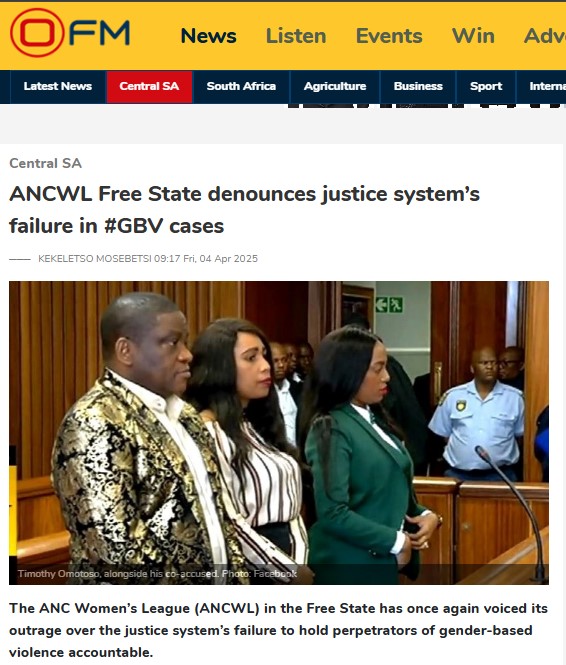The height and width of the screenshot is (665, 566).
Task: Click the article's opening paragraph
Action: (x=279, y=630)
